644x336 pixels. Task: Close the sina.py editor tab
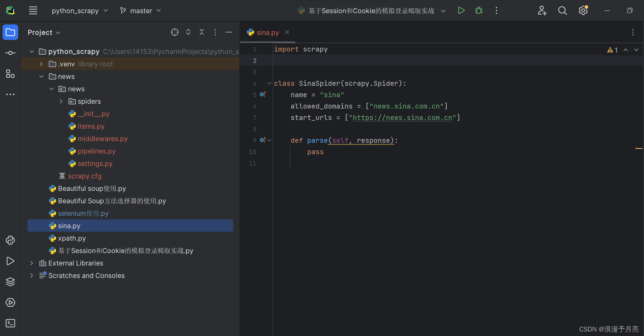pyautogui.click(x=287, y=32)
